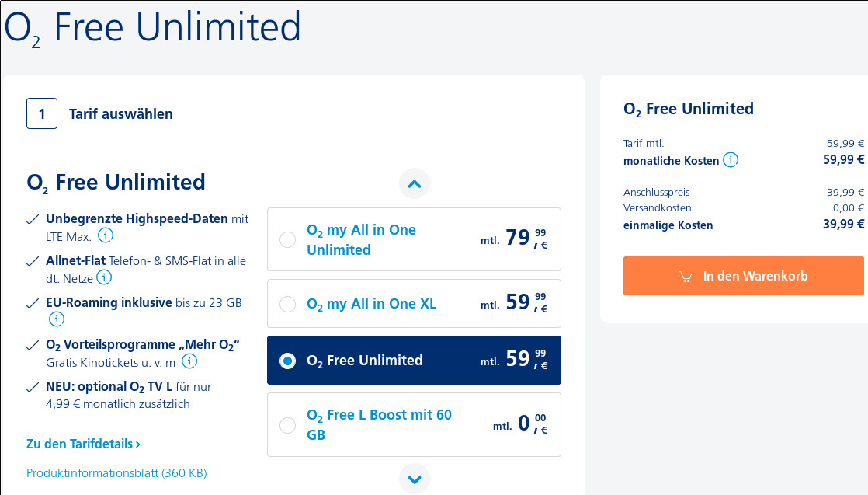Open the Produktinformationsblatt PDF link
This screenshot has width=868, height=495.
click(116, 472)
